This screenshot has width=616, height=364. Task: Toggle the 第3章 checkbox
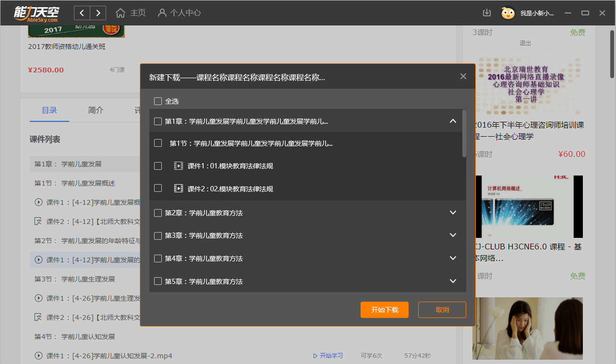(x=158, y=235)
